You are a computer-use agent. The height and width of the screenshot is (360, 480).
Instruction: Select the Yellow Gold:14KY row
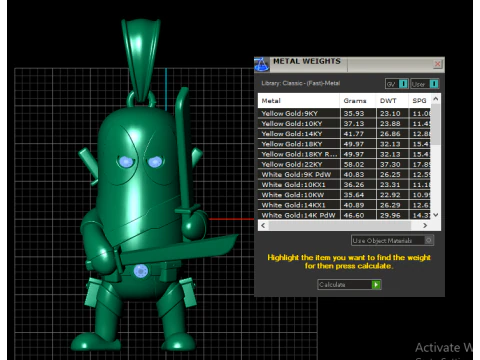click(x=344, y=134)
